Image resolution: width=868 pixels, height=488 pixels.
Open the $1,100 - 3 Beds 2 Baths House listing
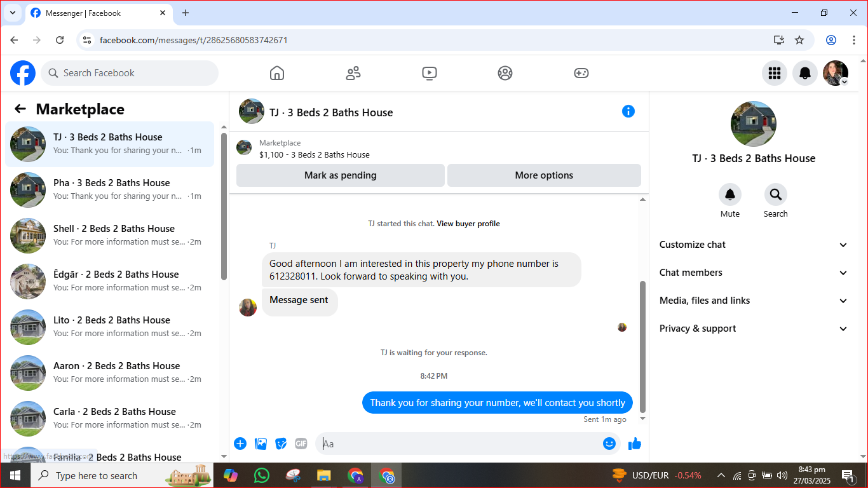[315, 154]
